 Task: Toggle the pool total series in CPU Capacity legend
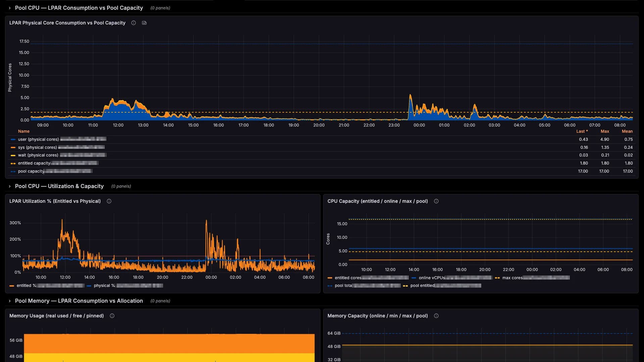pyautogui.click(x=343, y=286)
